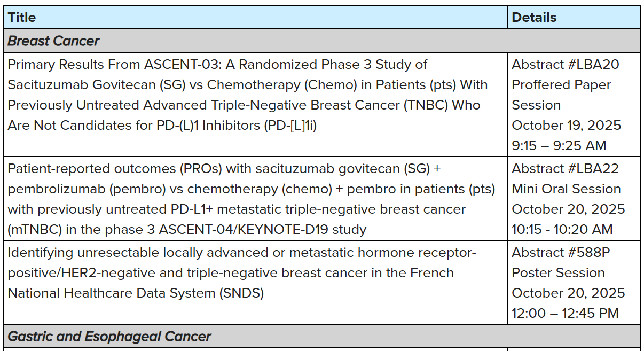Click the 9:15 – 9:25 AM time
644x351 pixels.
coord(559,145)
